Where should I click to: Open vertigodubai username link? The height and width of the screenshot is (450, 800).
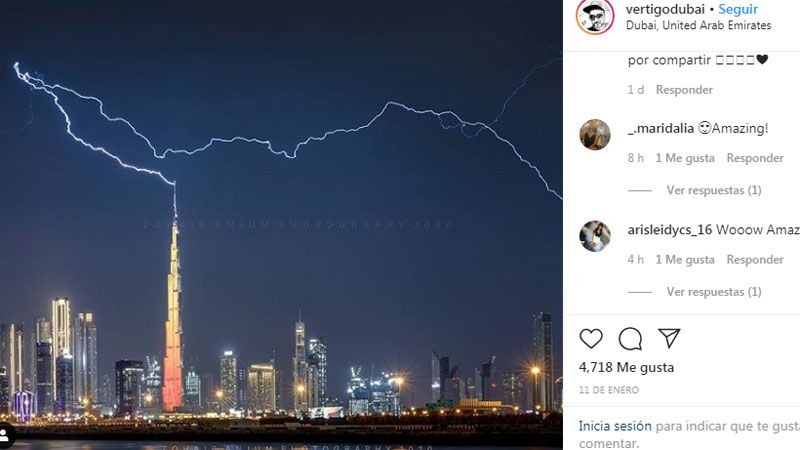(x=665, y=9)
